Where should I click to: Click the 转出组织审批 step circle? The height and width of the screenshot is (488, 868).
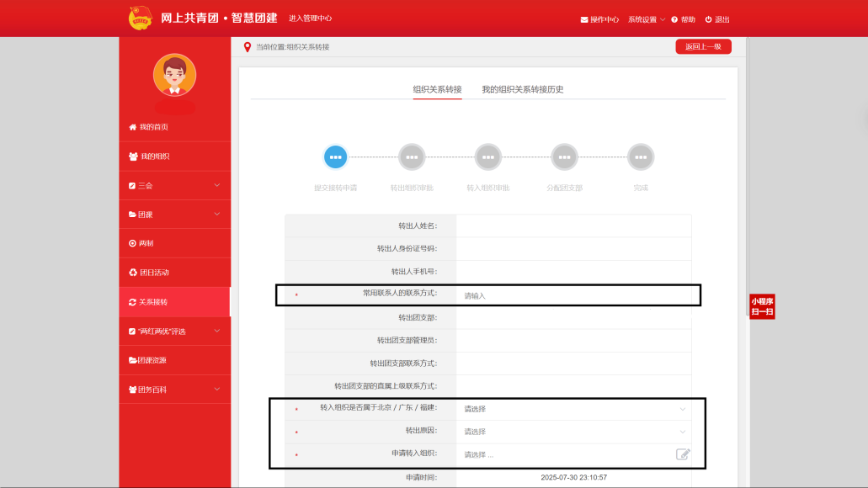[412, 156]
